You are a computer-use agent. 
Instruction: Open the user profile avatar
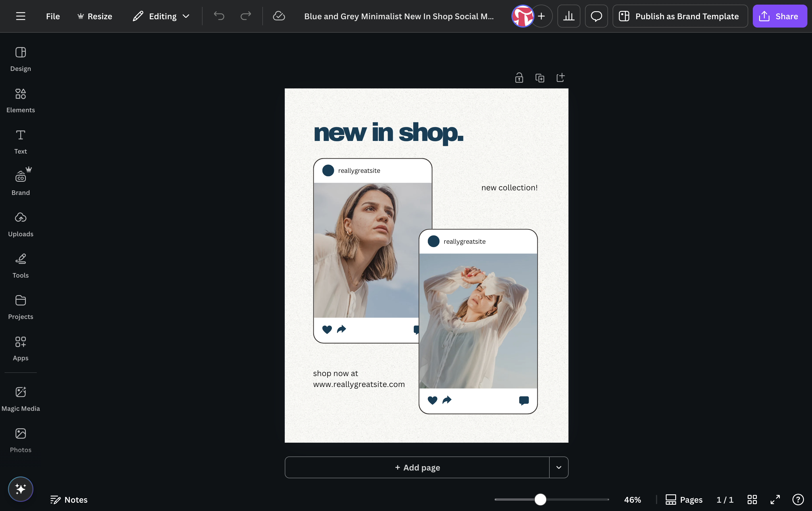point(523,16)
